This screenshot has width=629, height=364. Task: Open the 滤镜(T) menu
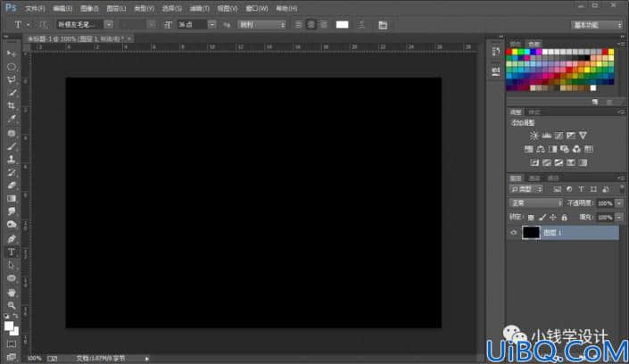pyautogui.click(x=199, y=8)
